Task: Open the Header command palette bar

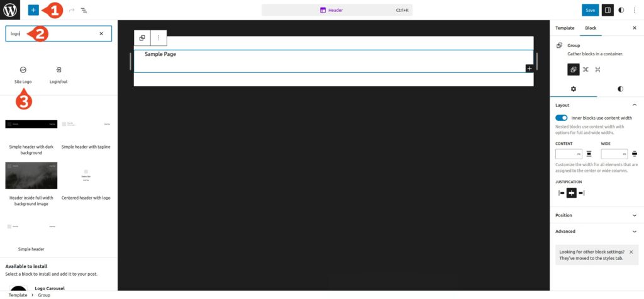Action: (336, 10)
